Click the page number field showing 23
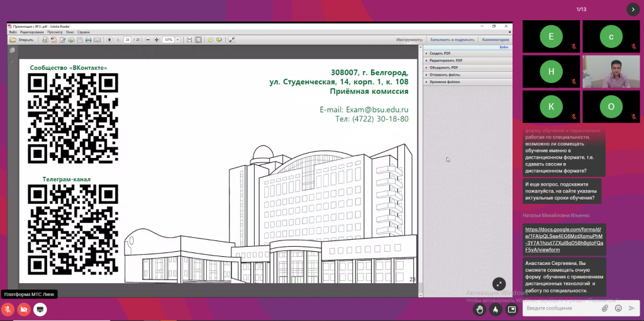The height and width of the screenshot is (321, 644). pos(127,40)
